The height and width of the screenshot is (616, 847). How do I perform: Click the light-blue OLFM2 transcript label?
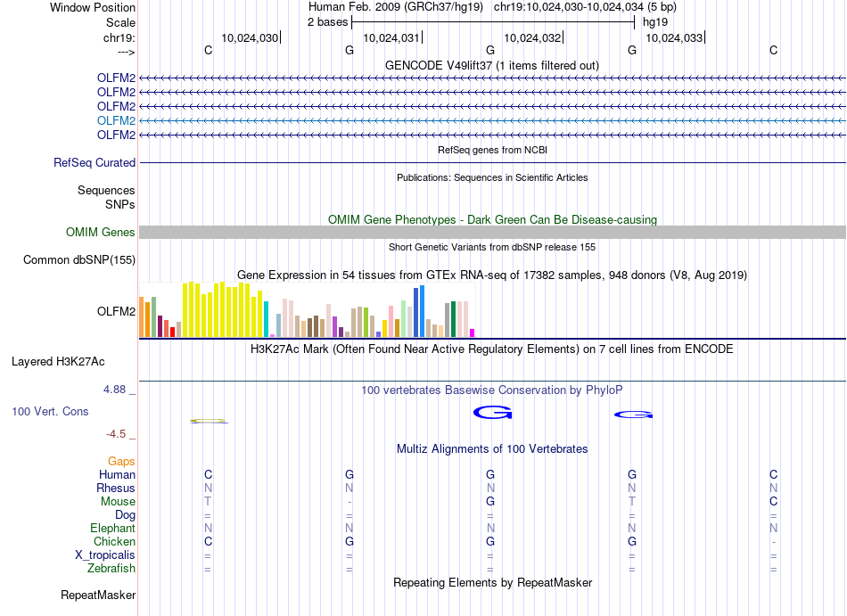click(x=116, y=120)
